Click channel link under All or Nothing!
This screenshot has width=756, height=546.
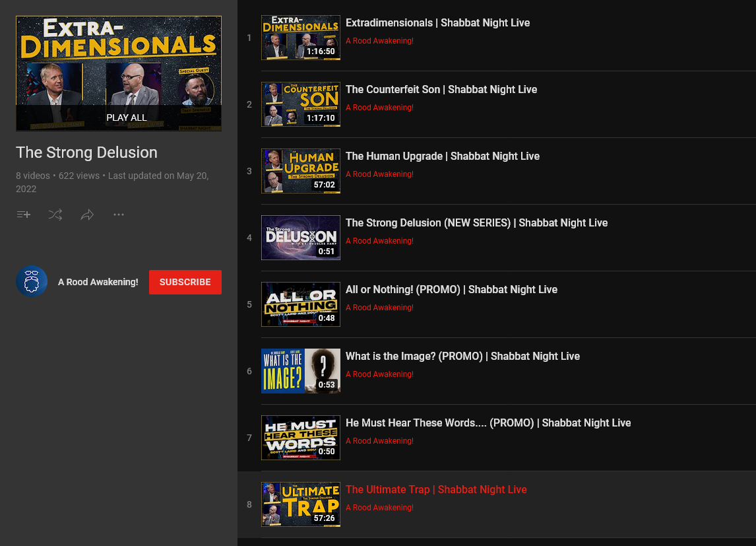[379, 307]
